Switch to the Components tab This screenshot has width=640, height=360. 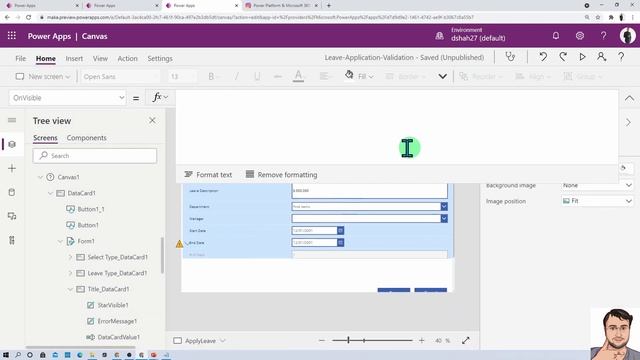(x=87, y=138)
